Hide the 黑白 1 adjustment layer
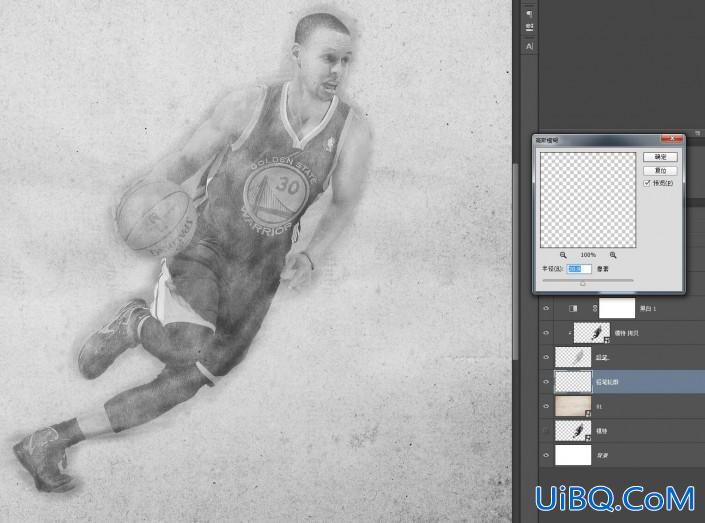The height and width of the screenshot is (523, 705). [x=546, y=308]
